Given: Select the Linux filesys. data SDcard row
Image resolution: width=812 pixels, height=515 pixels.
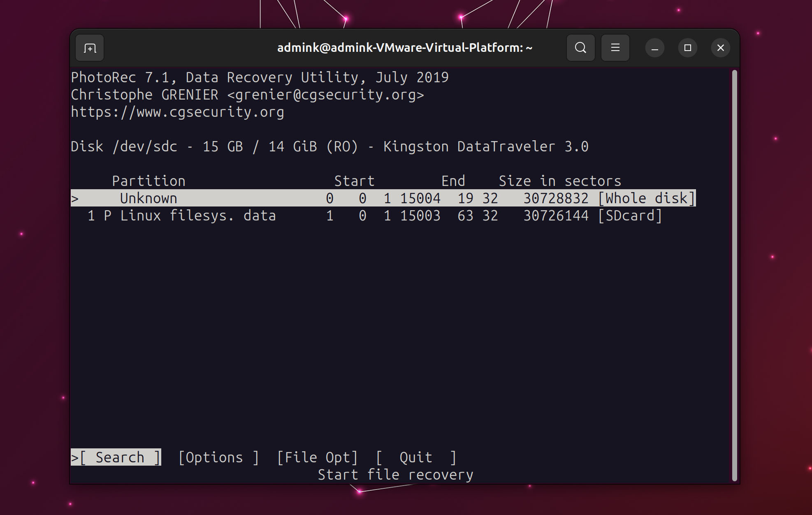Looking at the screenshot, I should point(375,216).
